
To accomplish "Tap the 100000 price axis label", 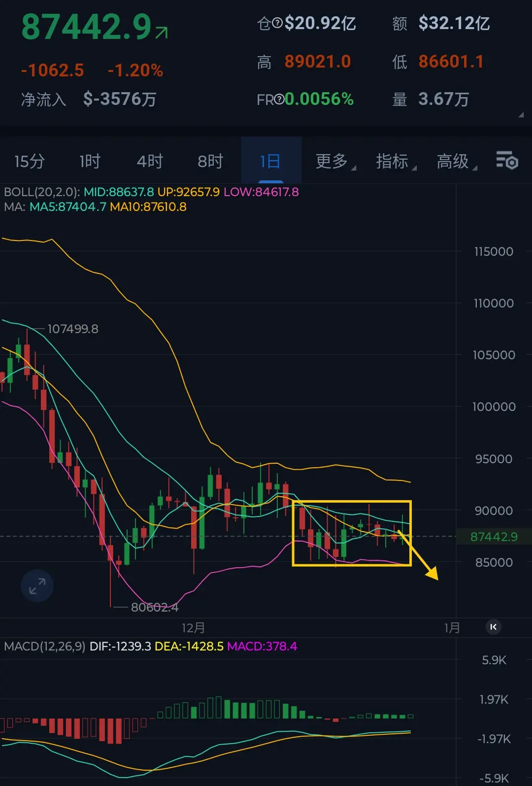I will coord(494,407).
